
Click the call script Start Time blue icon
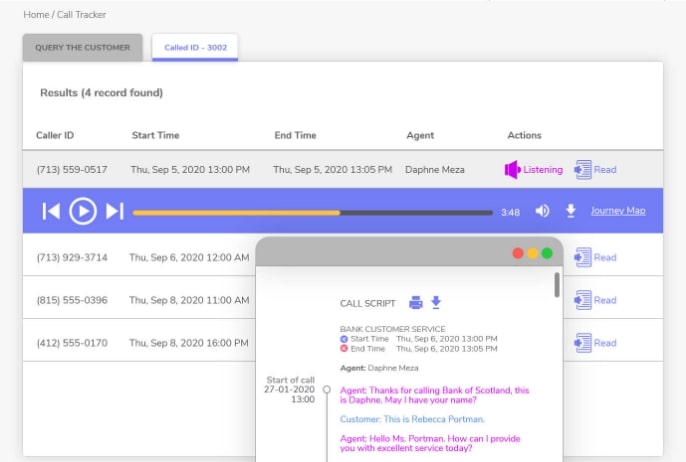coord(344,339)
